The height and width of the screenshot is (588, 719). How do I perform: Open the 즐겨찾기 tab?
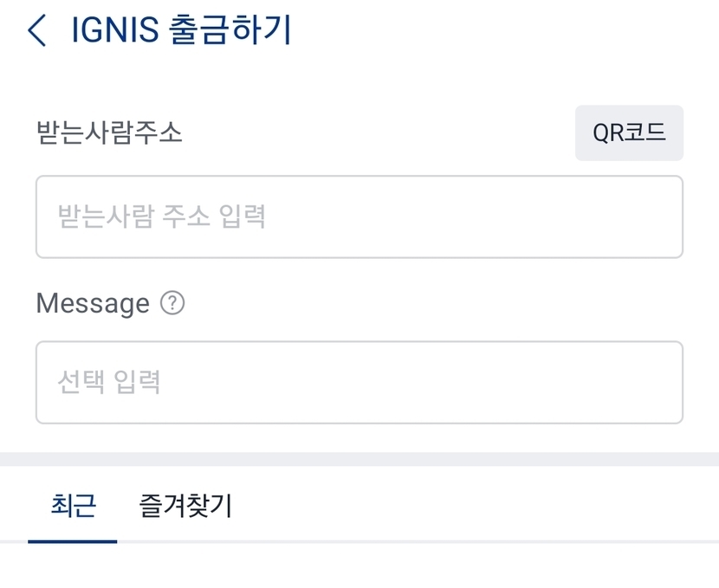185,506
